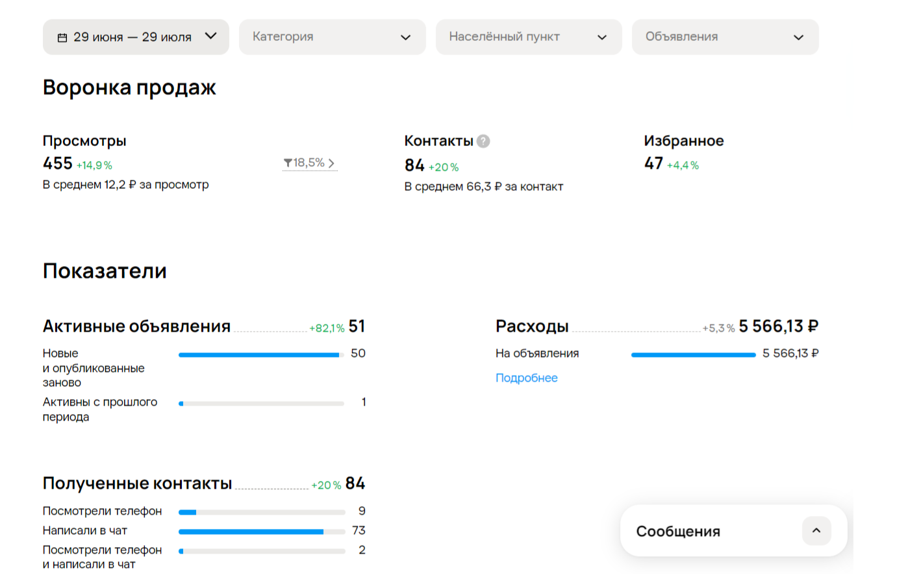Click the Расходы total 5 566,13 ₽
The height and width of the screenshot is (588, 921).
[x=779, y=326]
